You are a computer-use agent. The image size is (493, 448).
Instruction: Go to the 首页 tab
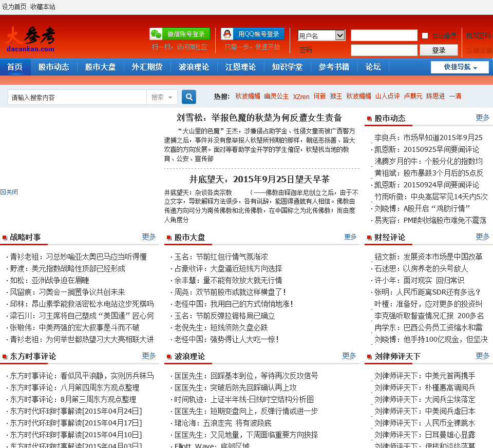pos(15,67)
